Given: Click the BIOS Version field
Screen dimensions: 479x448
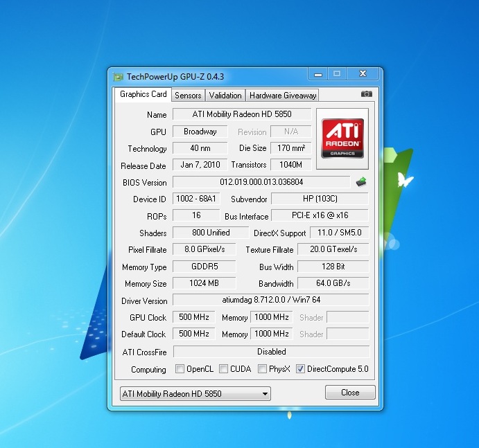Looking at the screenshot, I should coord(261,182).
